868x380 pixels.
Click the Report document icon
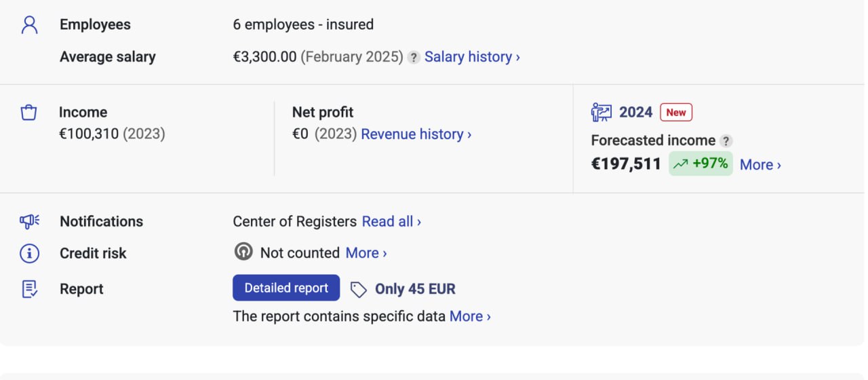[x=29, y=289]
